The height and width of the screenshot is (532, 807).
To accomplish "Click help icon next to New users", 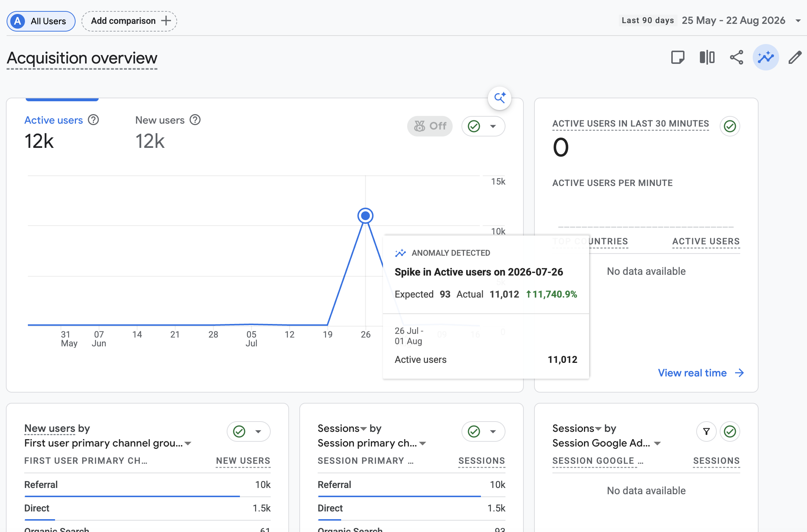I will pyautogui.click(x=195, y=120).
